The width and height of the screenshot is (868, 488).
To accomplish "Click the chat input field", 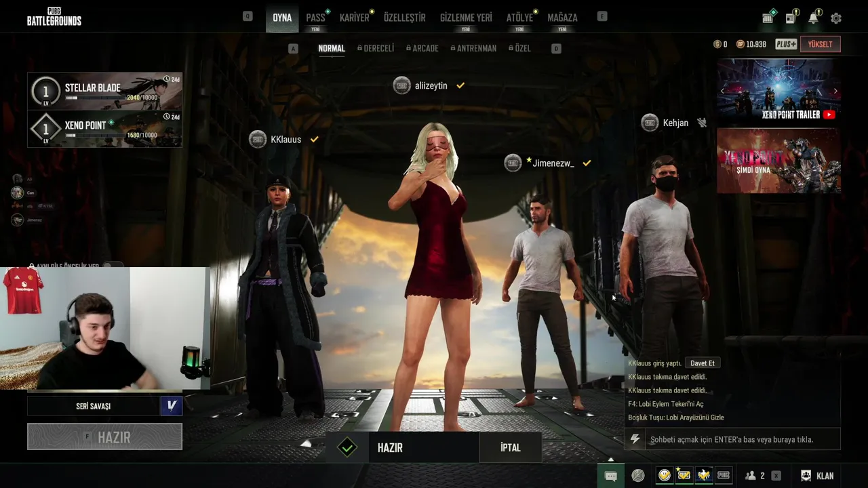I will (743, 439).
